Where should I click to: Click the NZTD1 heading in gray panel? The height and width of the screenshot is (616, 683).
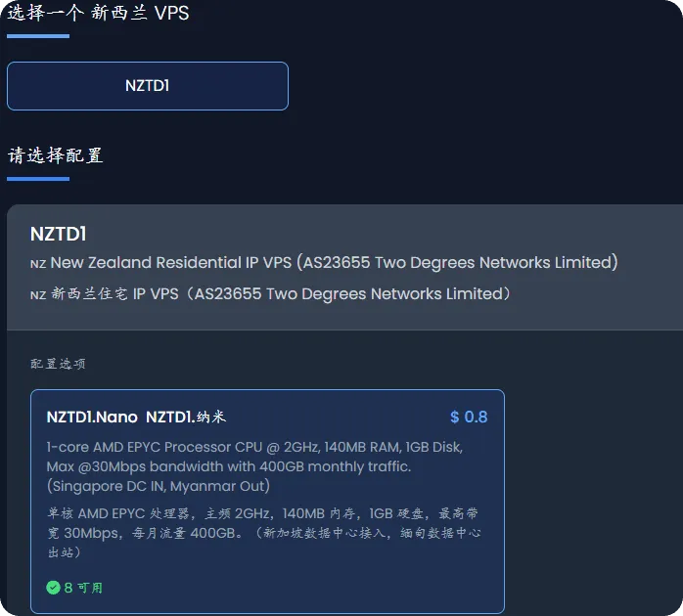[x=59, y=234]
